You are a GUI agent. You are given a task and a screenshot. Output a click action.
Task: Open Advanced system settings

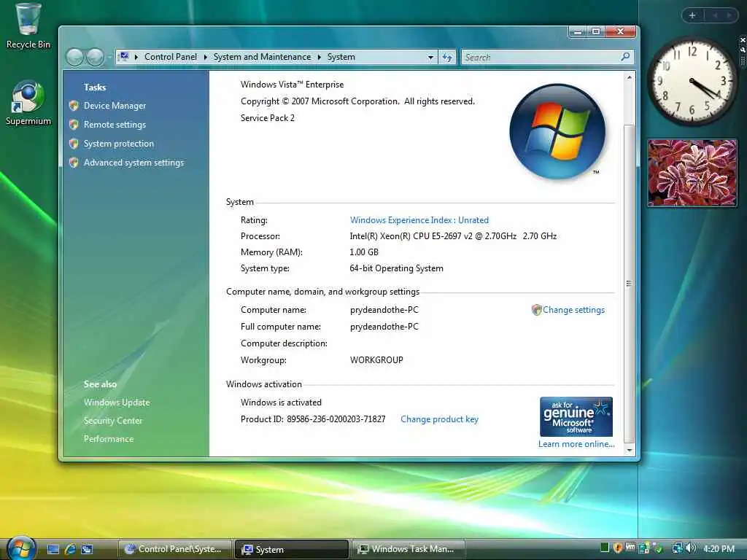(133, 163)
